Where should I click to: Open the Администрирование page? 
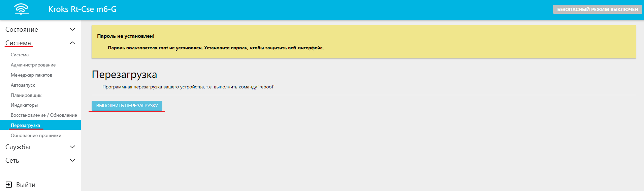point(33,65)
